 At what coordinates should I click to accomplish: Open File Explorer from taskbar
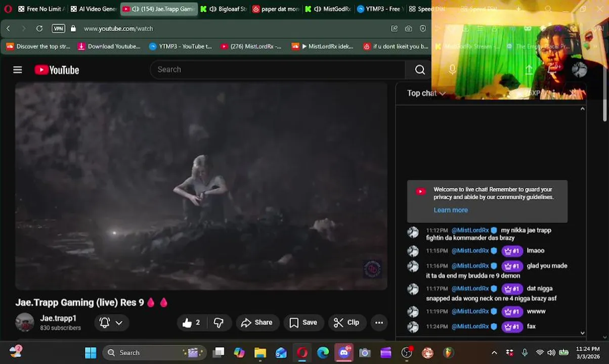260,353
